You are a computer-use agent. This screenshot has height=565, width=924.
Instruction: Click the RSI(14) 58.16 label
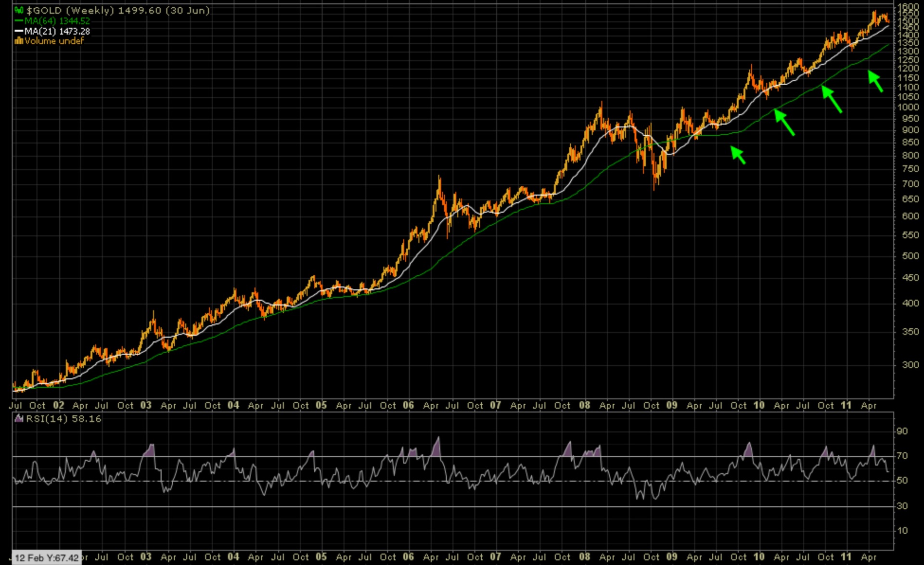pyautogui.click(x=64, y=419)
